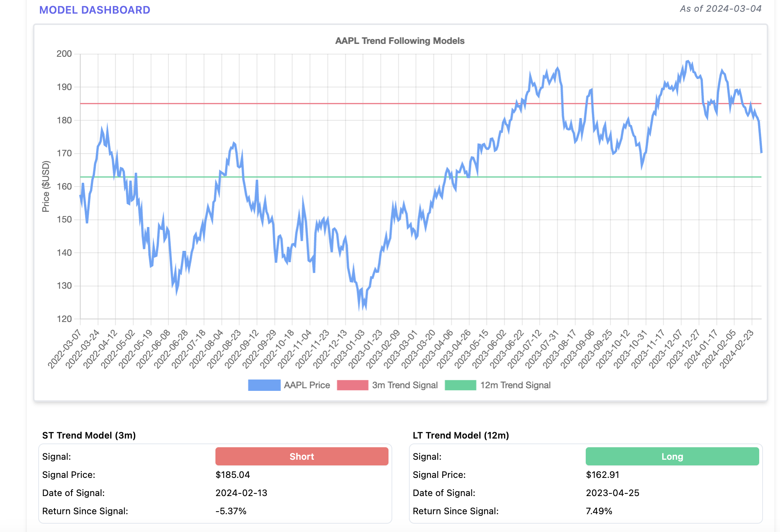
Task: Click the red Short signal badge
Action: coord(302,456)
